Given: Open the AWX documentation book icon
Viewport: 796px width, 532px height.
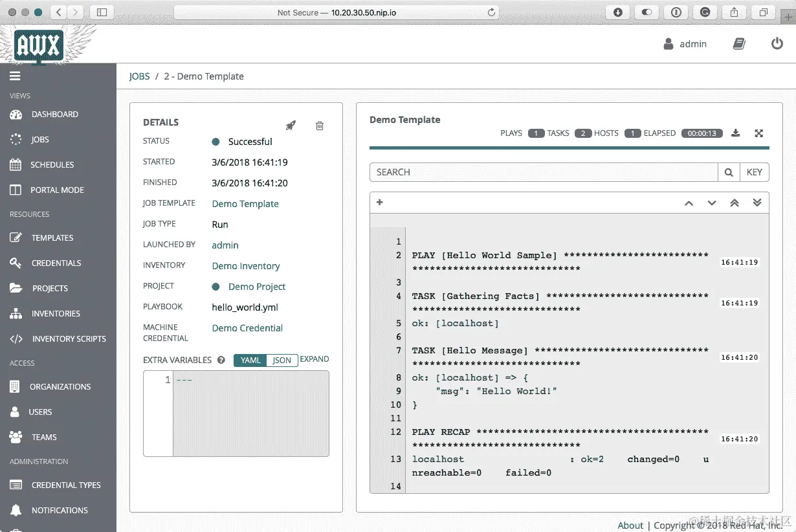Looking at the screenshot, I should [x=739, y=44].
